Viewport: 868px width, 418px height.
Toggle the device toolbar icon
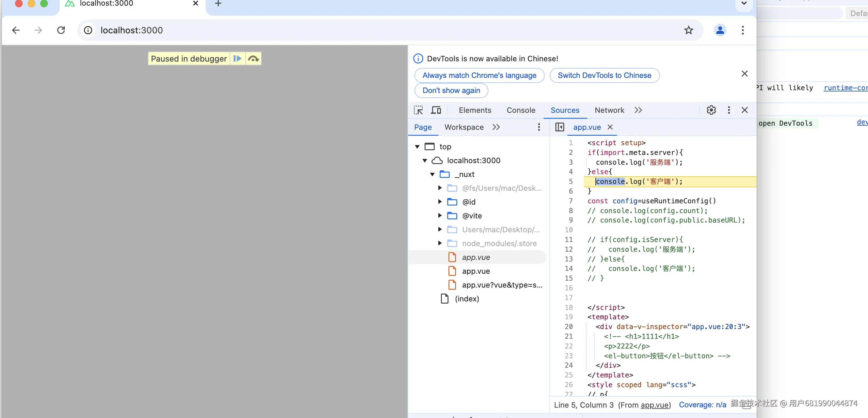(x=436, y=110)
